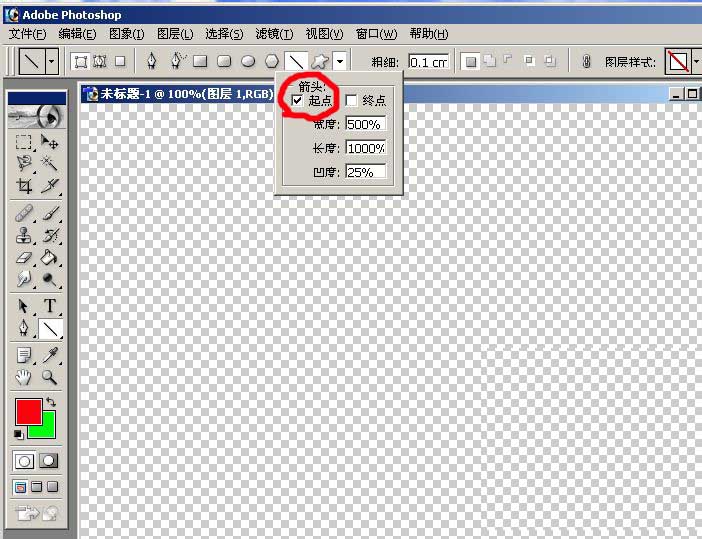Choose the Rectangle shape in options bar

200,61
